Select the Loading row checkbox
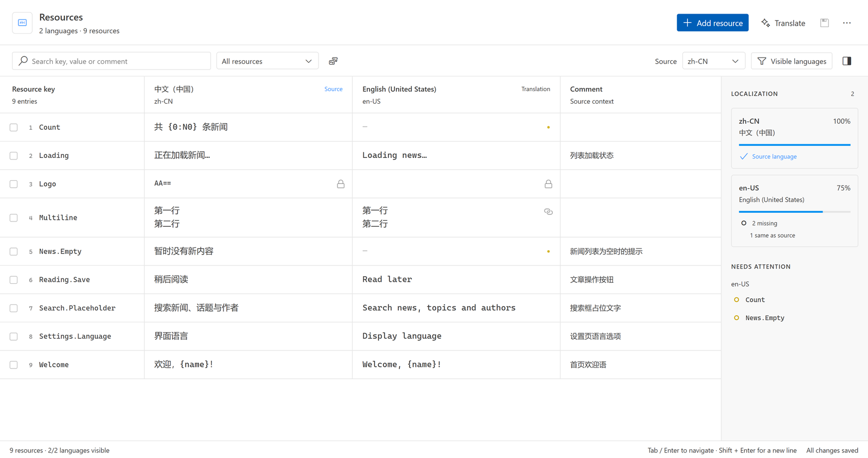The width and height of the screenshot is (868, 458). click(x=14, y=156)
